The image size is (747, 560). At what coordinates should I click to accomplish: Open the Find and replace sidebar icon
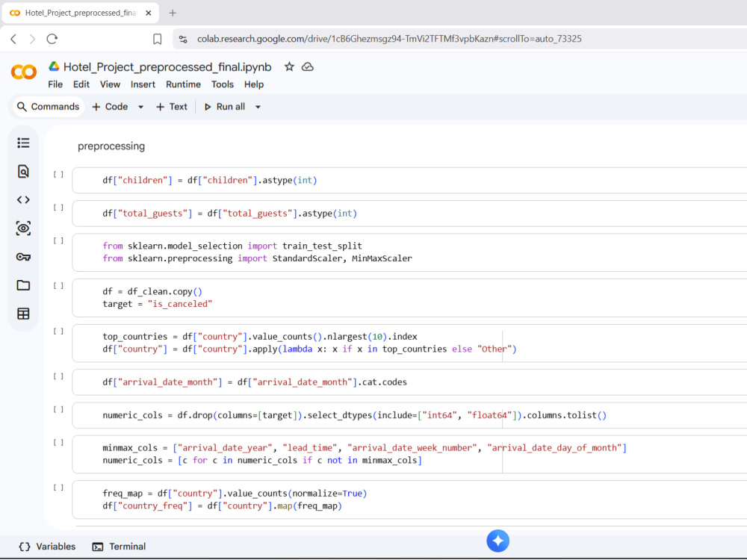[23, 172]
